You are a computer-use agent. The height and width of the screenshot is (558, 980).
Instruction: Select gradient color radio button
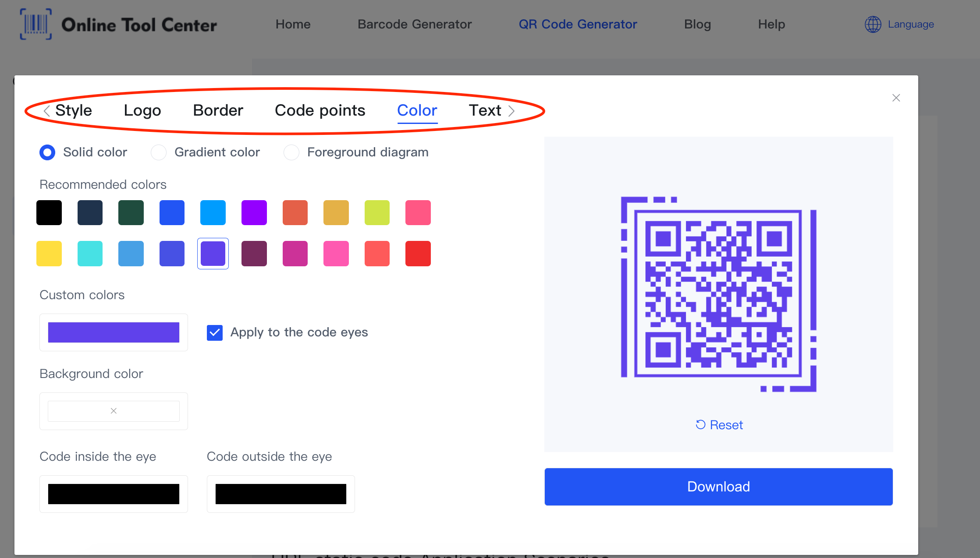click(158, 151)
